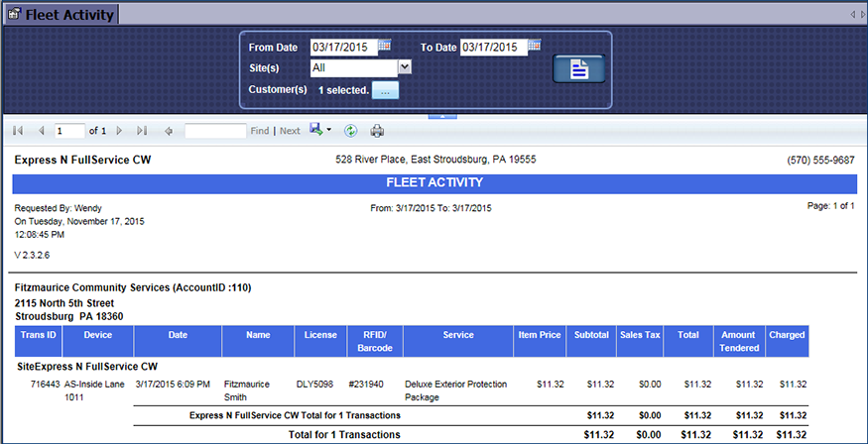Click the Next search result link
The height and width of the screenshot is (444, 868).
click(x=290, y=131)
